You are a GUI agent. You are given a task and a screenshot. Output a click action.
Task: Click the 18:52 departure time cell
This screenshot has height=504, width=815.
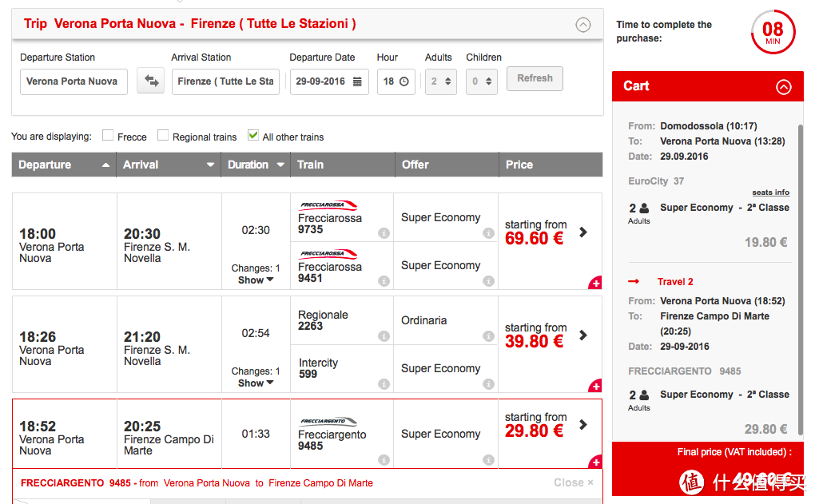65,435
